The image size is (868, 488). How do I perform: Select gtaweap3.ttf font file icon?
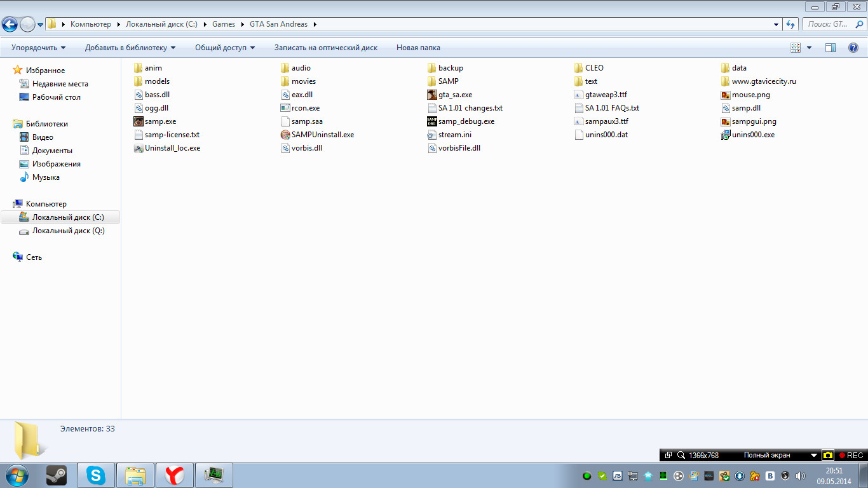[578, 95]
